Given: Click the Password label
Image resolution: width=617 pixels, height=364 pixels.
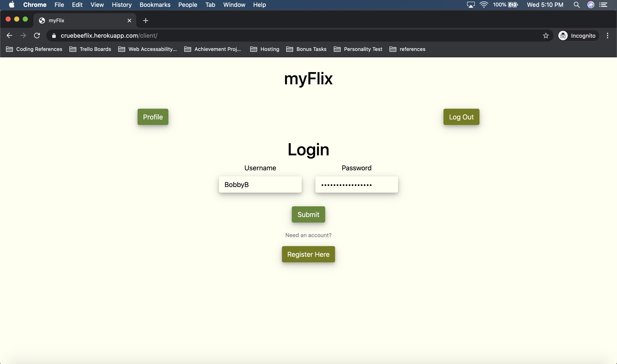Looking at the screenshot, I should pos(356,168).
